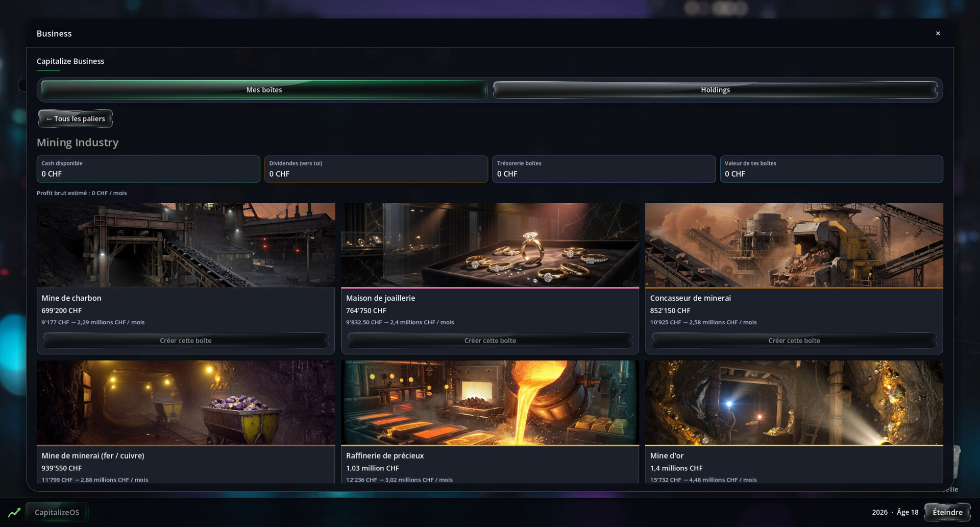Click 9'177 CHF income range text
Screen dimensions: 980x527
coord(93,322)
